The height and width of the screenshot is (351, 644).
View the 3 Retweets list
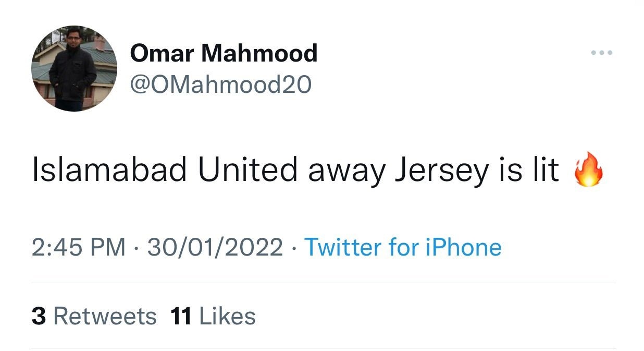(94, 316)
